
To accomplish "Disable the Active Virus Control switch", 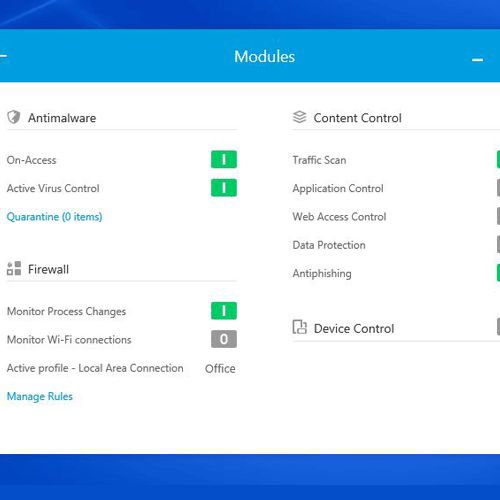I will pos(224,188).
